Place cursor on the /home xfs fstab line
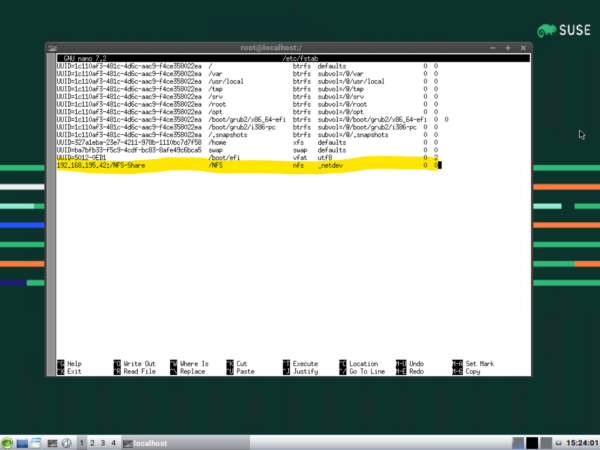Image resolution: width=600 pixels, height=450 pixels. [247, 142]
